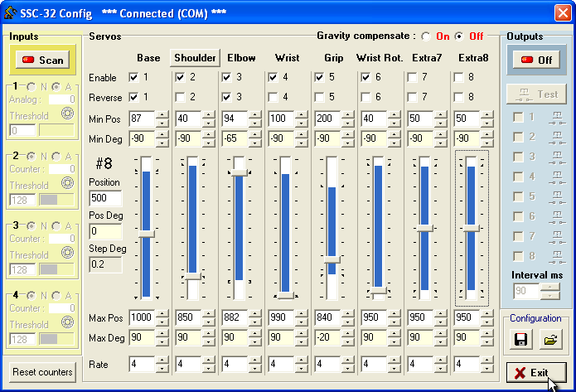Select the N mode for input 2
The height and width of the screenshot is (392, 576).
coord(31,157)
